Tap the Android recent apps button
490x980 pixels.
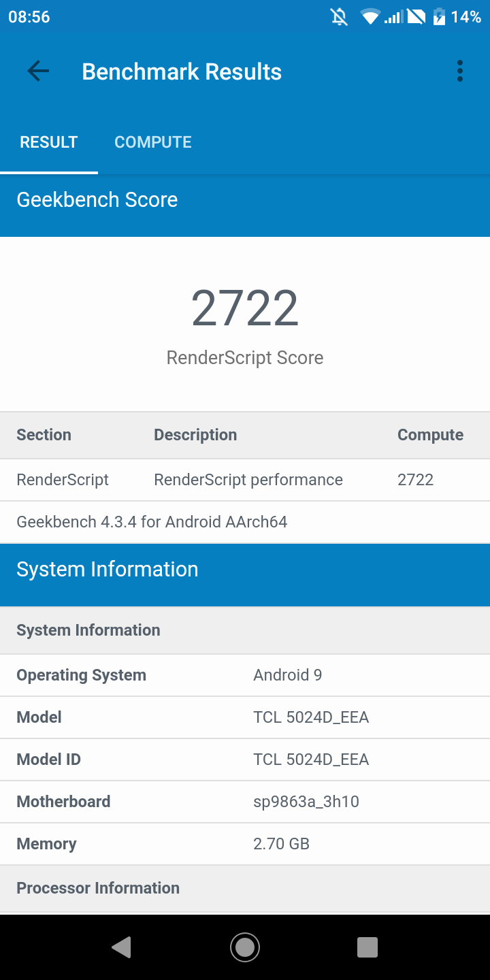coord(367,947)
